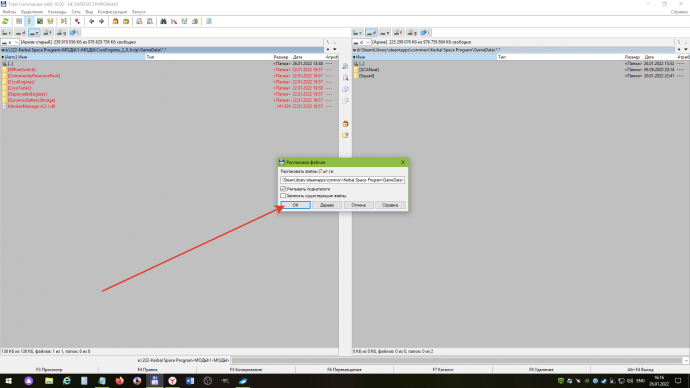Open the Команды menu
The image size is (690, 388).
(57, 12)
